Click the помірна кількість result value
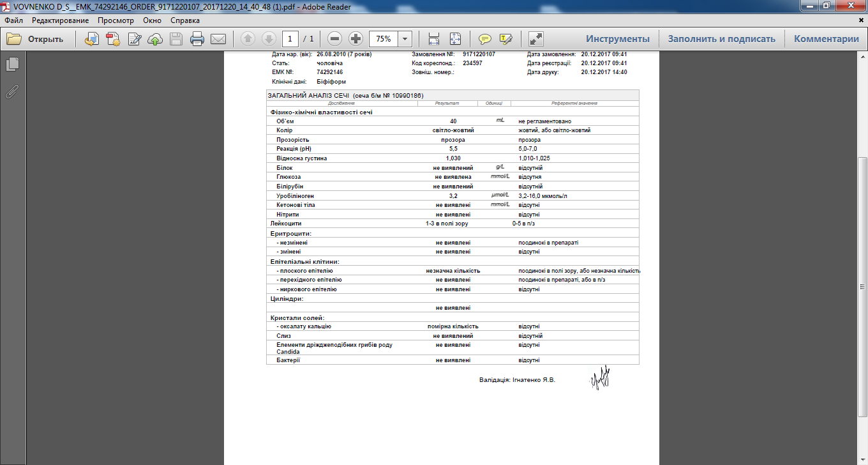The width and height of the screenshot is (868, 465). click(453, 326)
